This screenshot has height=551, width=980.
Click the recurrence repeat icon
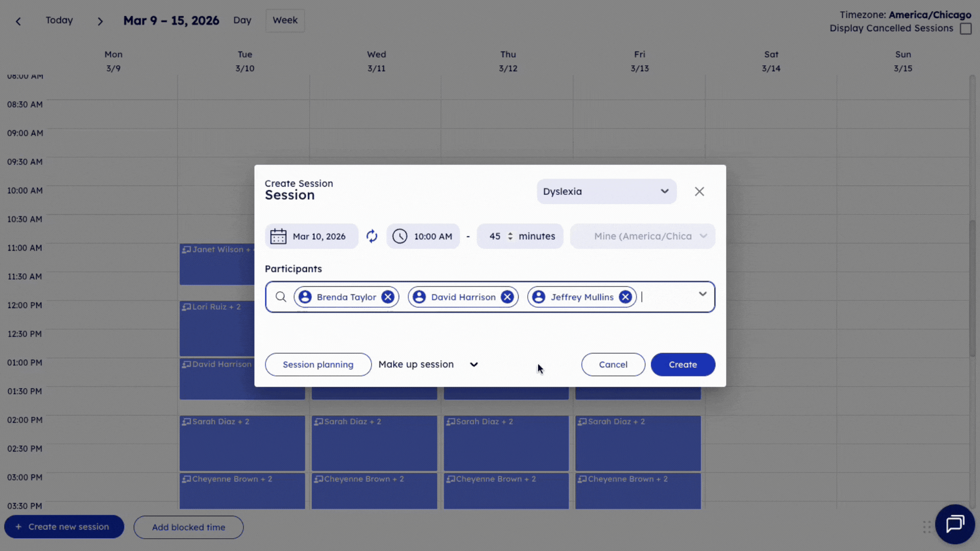(372, 236)
